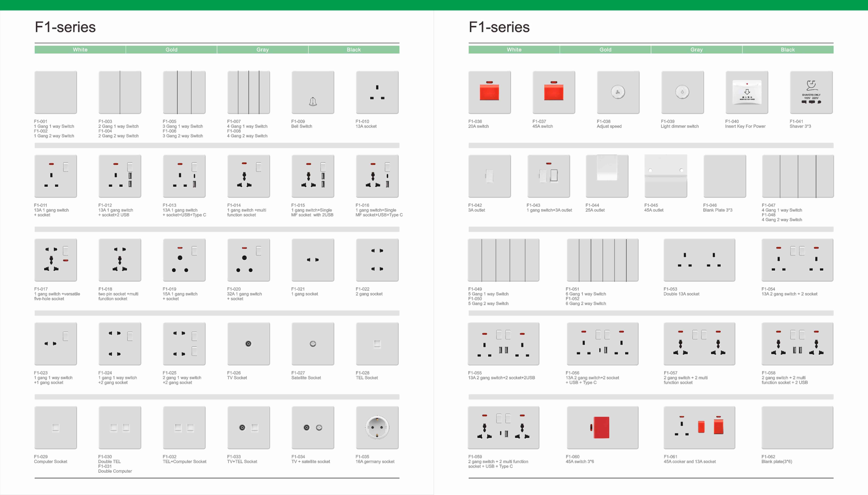Click the F1-039 Light dimmer switch image

tap(682, 92)
